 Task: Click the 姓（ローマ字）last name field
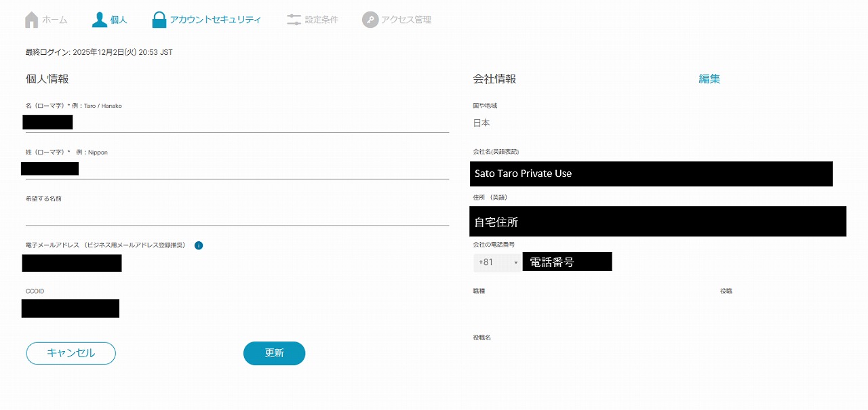(x=237, y=169)
